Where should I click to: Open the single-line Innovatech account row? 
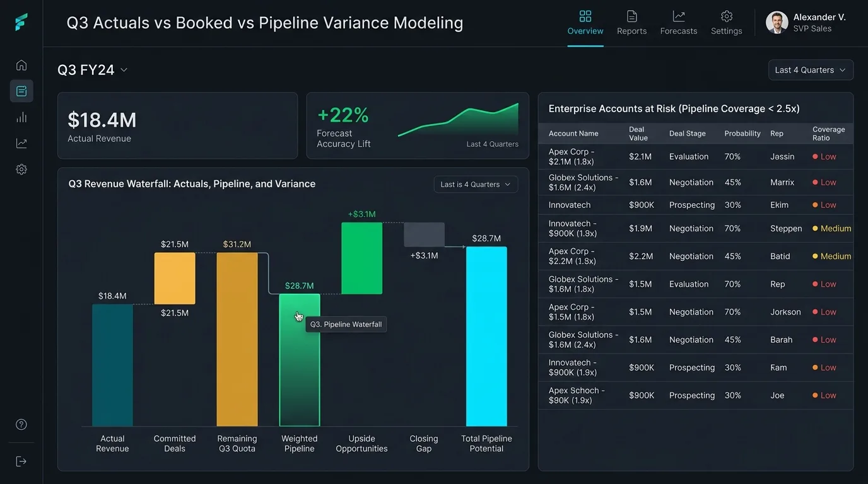(696, 205)
